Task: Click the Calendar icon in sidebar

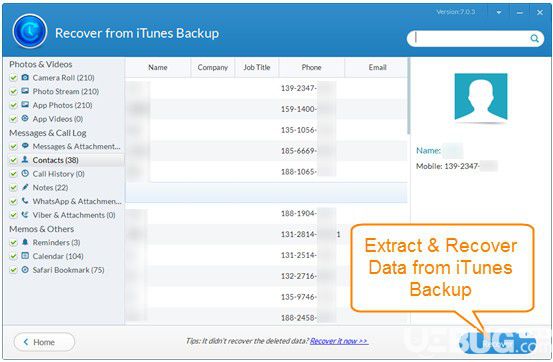Action: (25, 256)
